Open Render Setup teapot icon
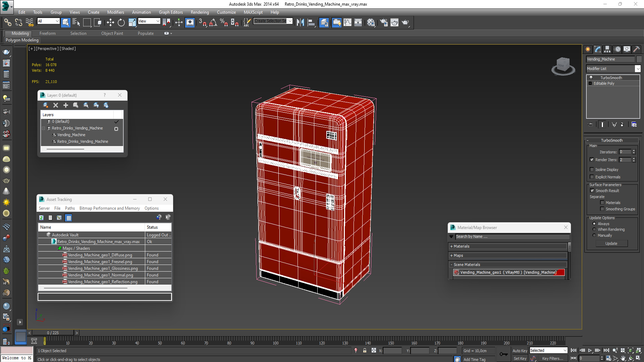The image size is (644, 362). click(384, 22)
